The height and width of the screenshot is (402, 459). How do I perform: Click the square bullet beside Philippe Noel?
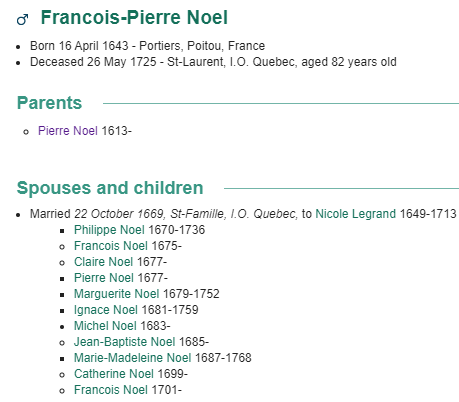tap(62, 231)
